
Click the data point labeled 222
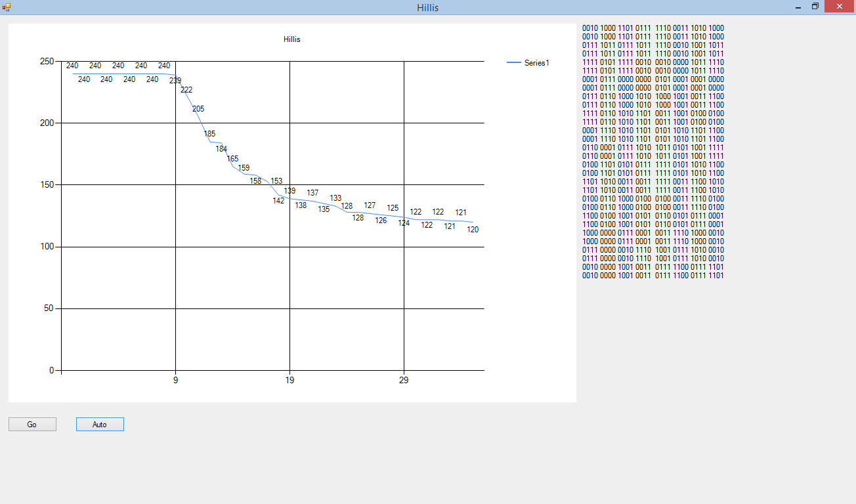tap(186, 90)
